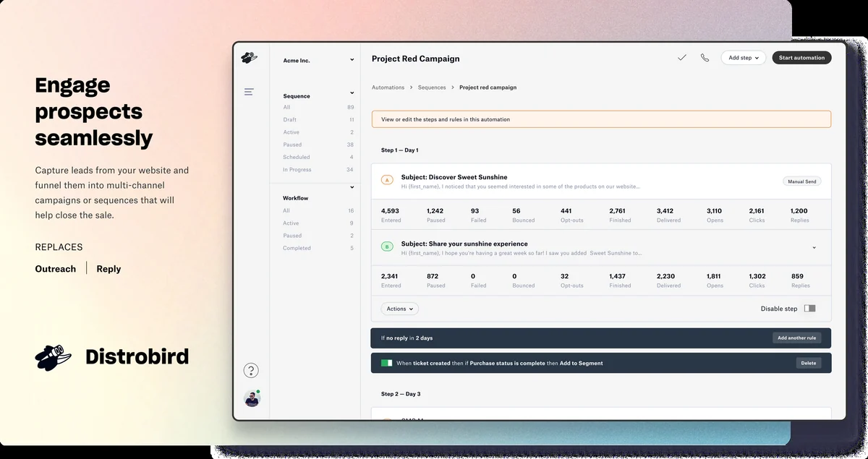Viewport: 868px width, 459px height.
Task: Click the Manual Send tag
Action: 802,181
